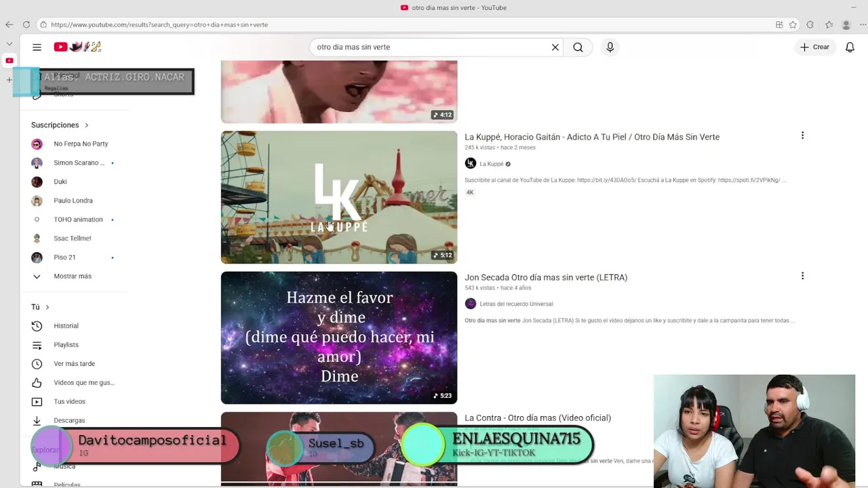Screen dimensions: 868x488
Task: Click the Ver más tarde clock icon
Action: 37,364
